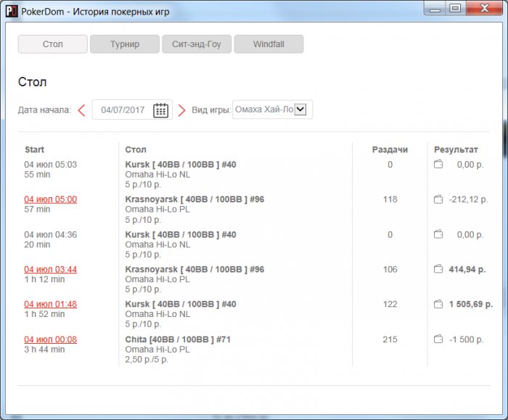The width and height of the screenshot is (508, 420).
Task: Click wallet icon beside 414,94 р. result
Action: (x=438, y=269)
